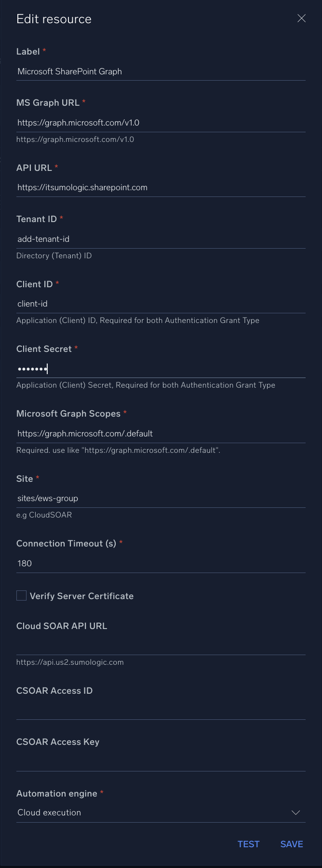
Task: Select the API URL text field
Action: click(x=161, y=187)
